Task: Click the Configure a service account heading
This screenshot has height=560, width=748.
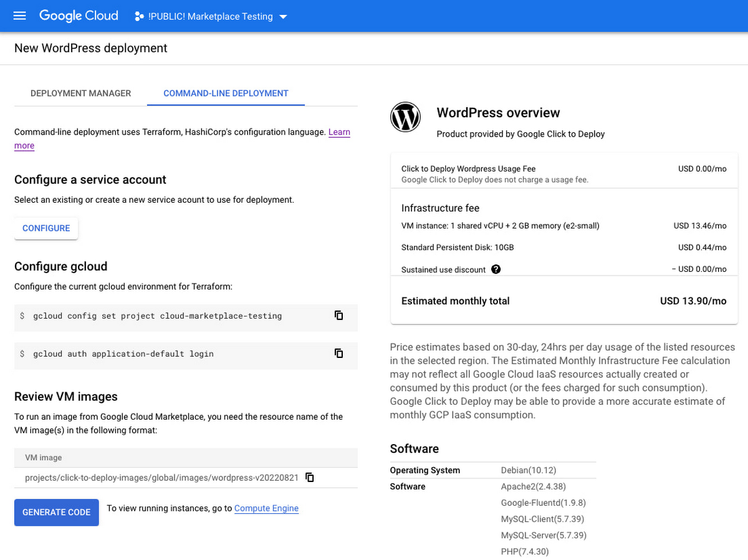Action: 90,180
